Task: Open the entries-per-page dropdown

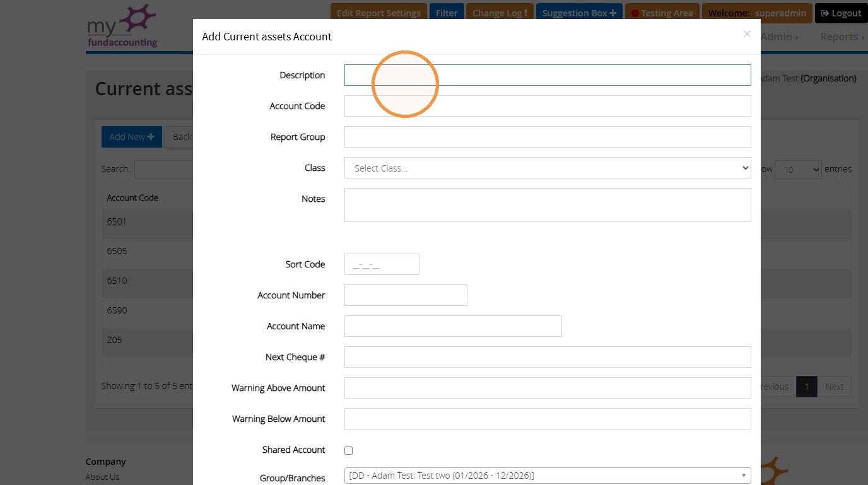Action: tap(799, 170)
